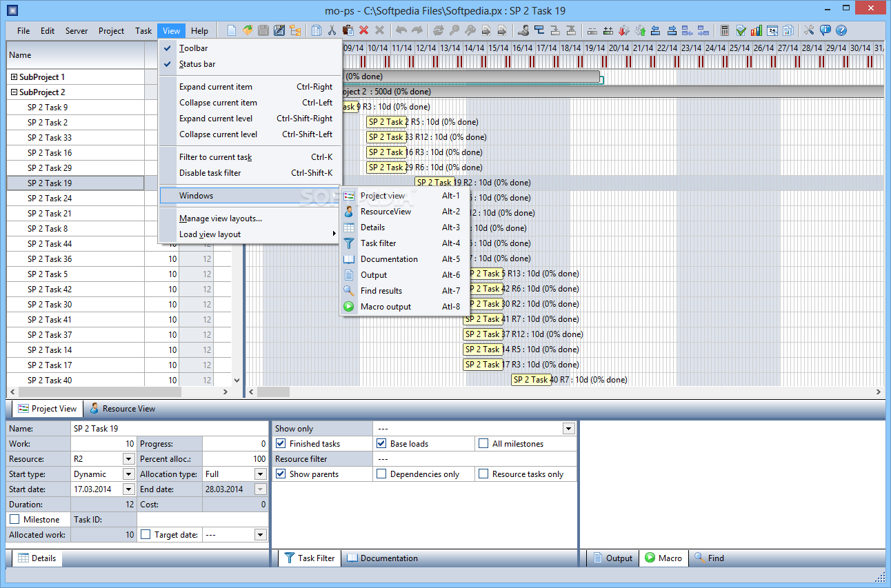891x588 pixels.
Task: Click the calendar 24 toolbar icon
Action: coord(772,30)
